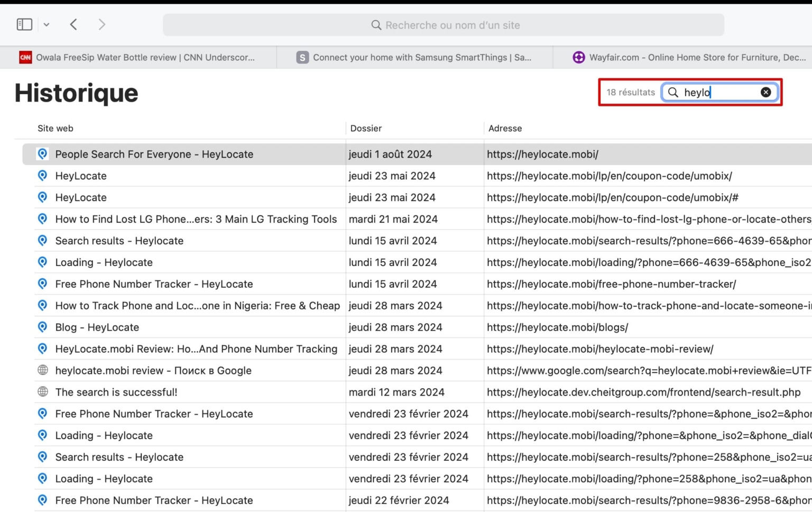Viewport: 812px width, 512px height.
Task: Go back with the back arrow
Action: tap(73, 24)
